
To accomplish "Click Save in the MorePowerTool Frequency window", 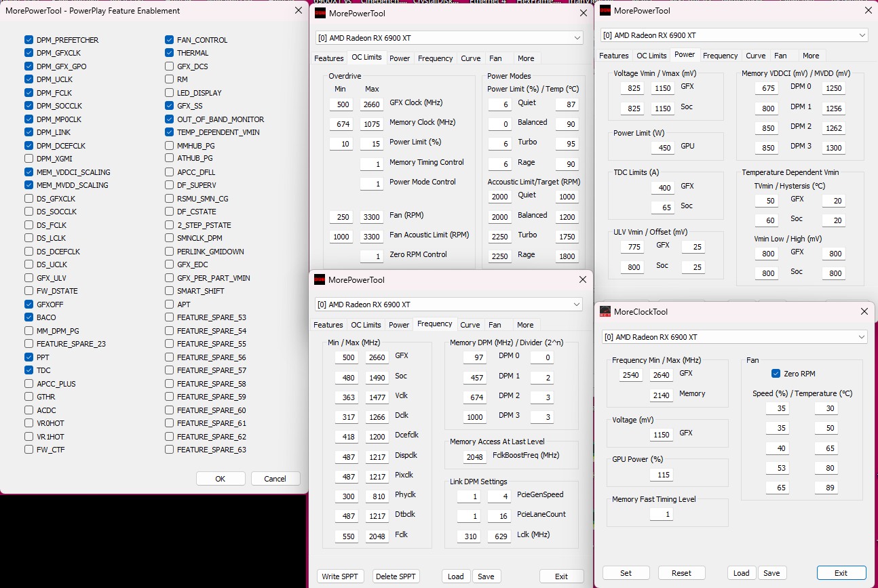I will [486, 576].
